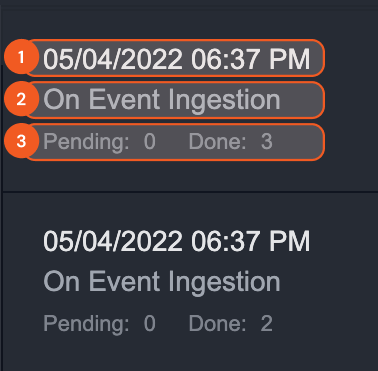
Task: Click the 06:37 PM time in the highlighted row
Action: point(251,59)
